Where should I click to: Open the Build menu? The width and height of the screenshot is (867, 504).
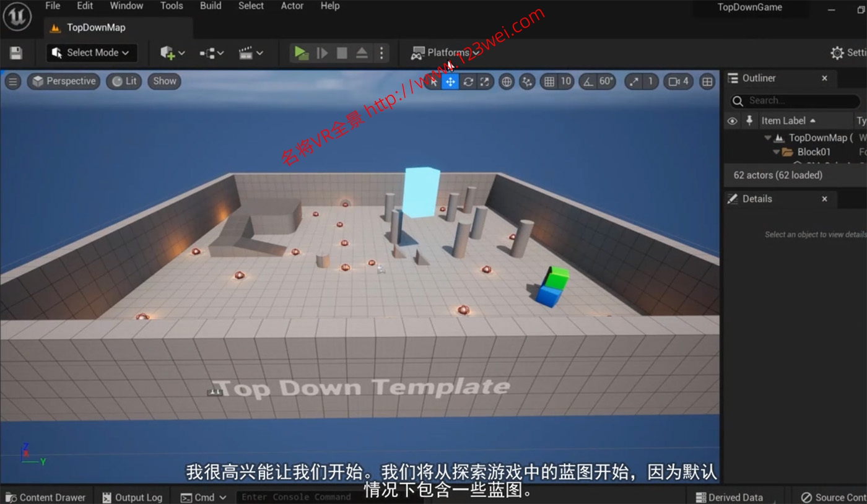coord(211,6)
